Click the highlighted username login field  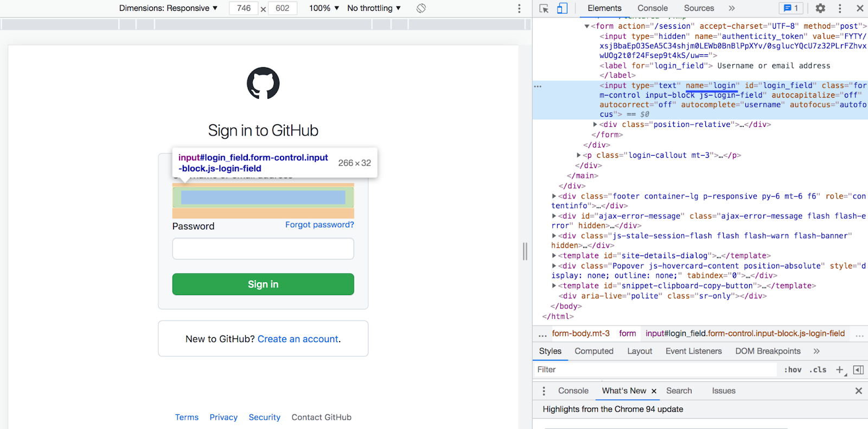point(263,197)
